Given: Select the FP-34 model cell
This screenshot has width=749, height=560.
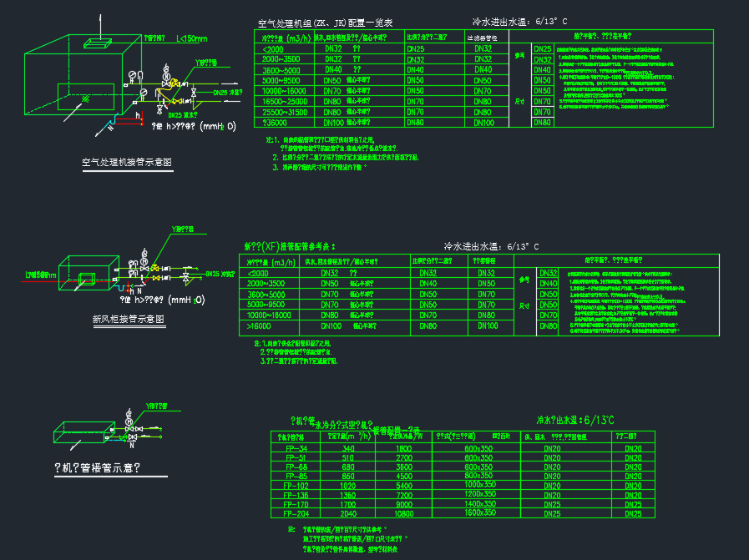Looking at the screenshot, I should point(296,448).
